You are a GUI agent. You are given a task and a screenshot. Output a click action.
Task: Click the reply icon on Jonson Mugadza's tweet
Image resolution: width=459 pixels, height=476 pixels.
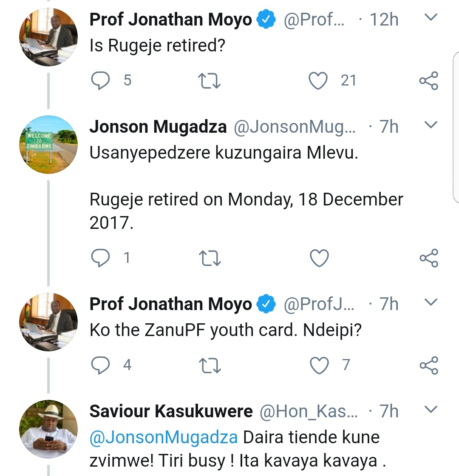pos(101,257)
